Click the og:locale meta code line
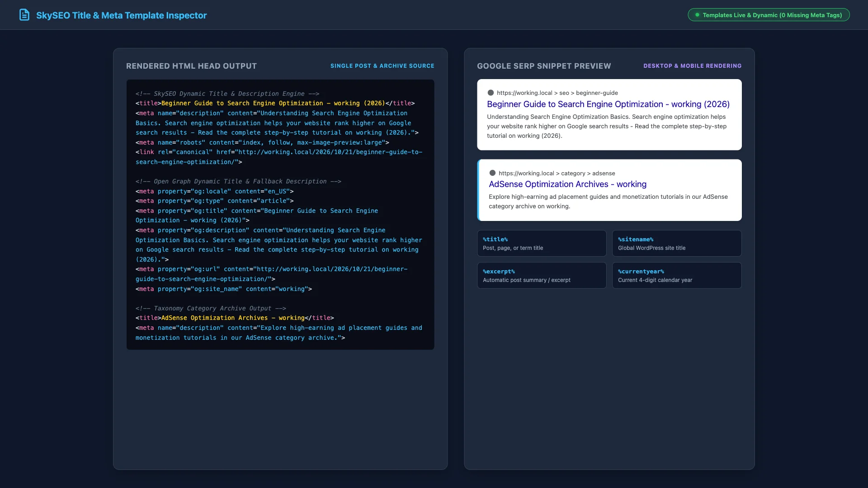 coord(214,191)
